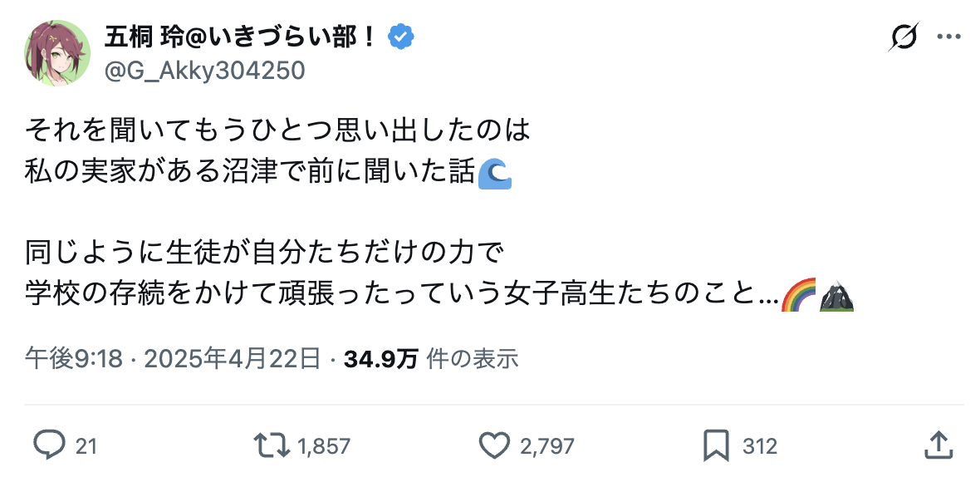Click the mountain emoji after the rainbow
980x482 pixels.
(x=837, y=293)
